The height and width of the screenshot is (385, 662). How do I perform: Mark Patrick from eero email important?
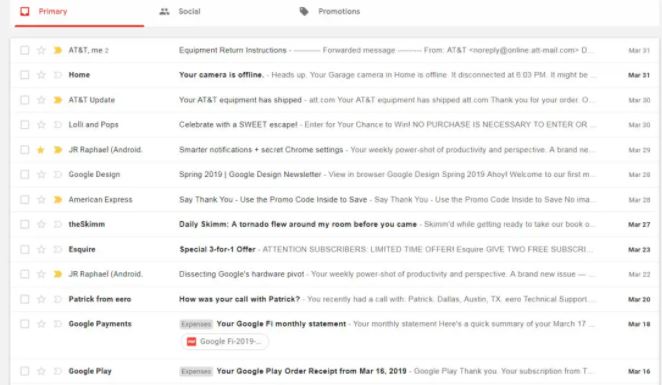pyautogui.click(x=58, y=299)
